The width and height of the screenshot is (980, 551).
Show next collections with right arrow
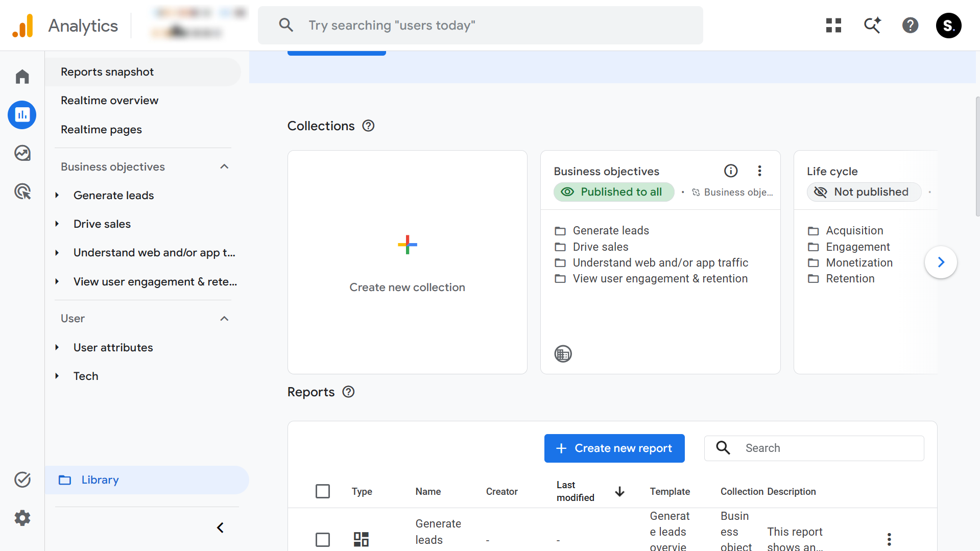941,262
